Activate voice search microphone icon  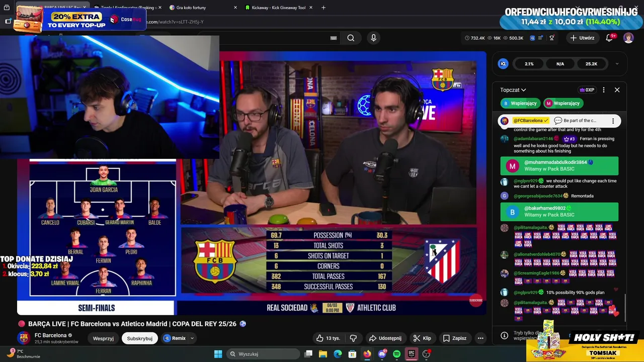[373, 38]
